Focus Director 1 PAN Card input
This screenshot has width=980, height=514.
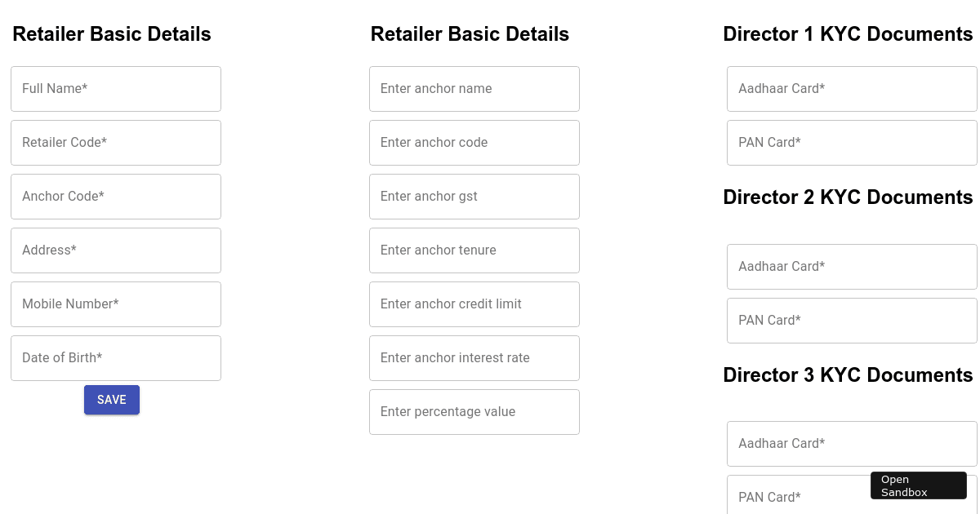pos(851,143)
